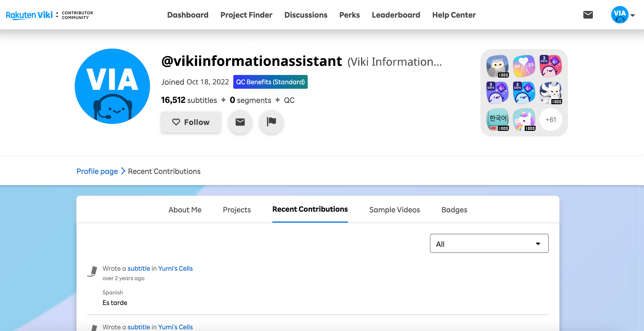Open subtitle link in first contribution
Image resolution: width=644 pixels, height=331 pixels.
[x=139, y=268]
